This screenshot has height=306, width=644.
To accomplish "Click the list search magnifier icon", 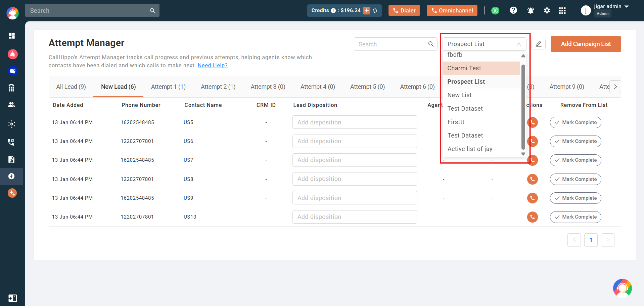I will tap(431, 44).
